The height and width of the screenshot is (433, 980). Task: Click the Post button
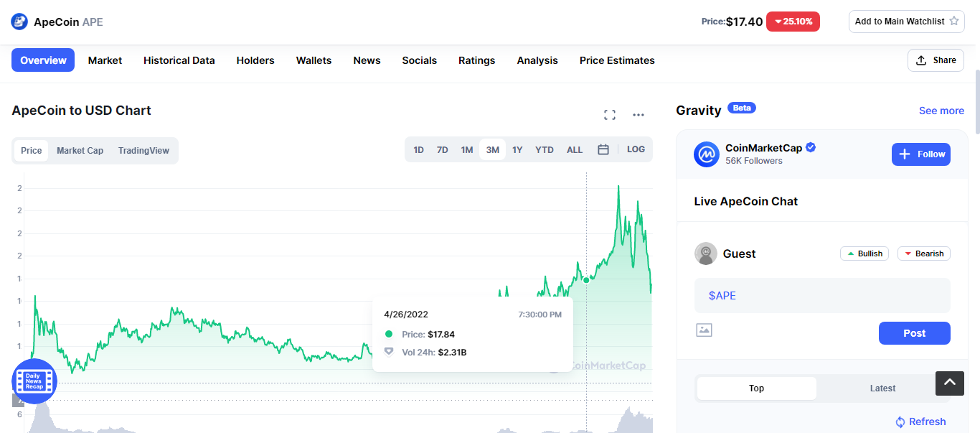click(914, 333)
